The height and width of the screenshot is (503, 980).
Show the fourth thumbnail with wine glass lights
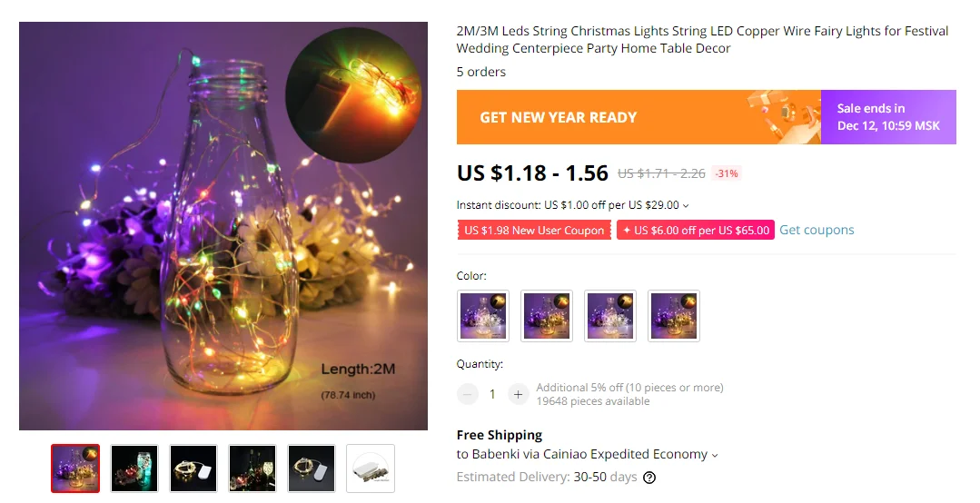pos(252,468)
